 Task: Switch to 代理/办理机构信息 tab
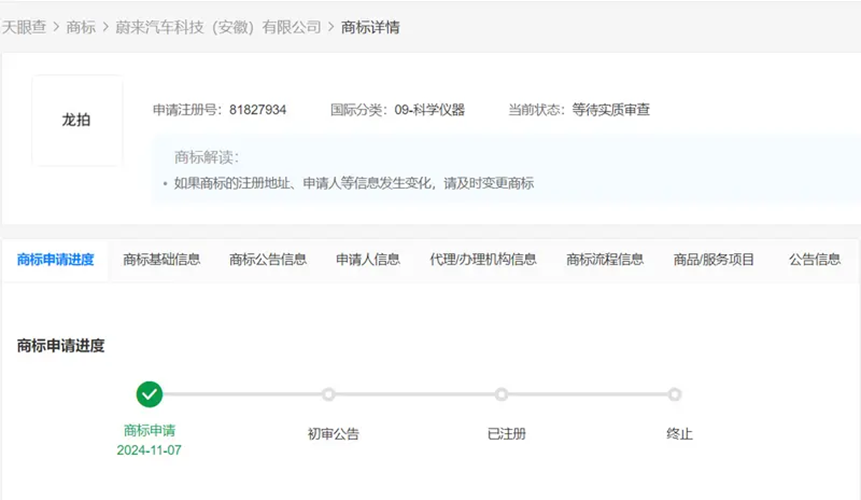[x=483, y=259]
